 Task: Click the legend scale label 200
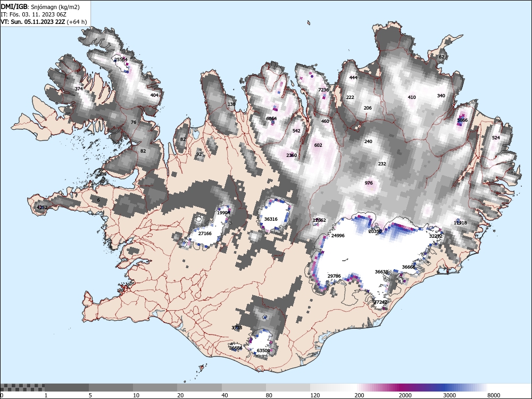coord(360,395)
